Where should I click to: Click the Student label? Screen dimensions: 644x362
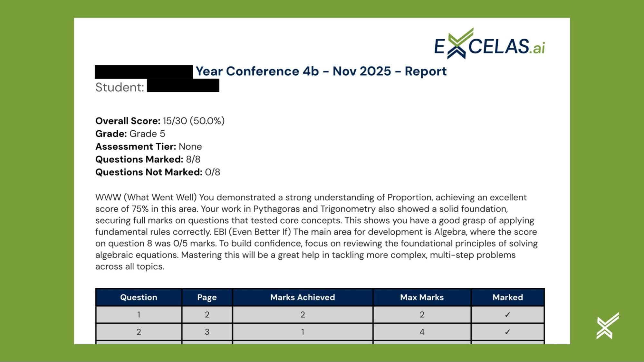click(120, 87)
